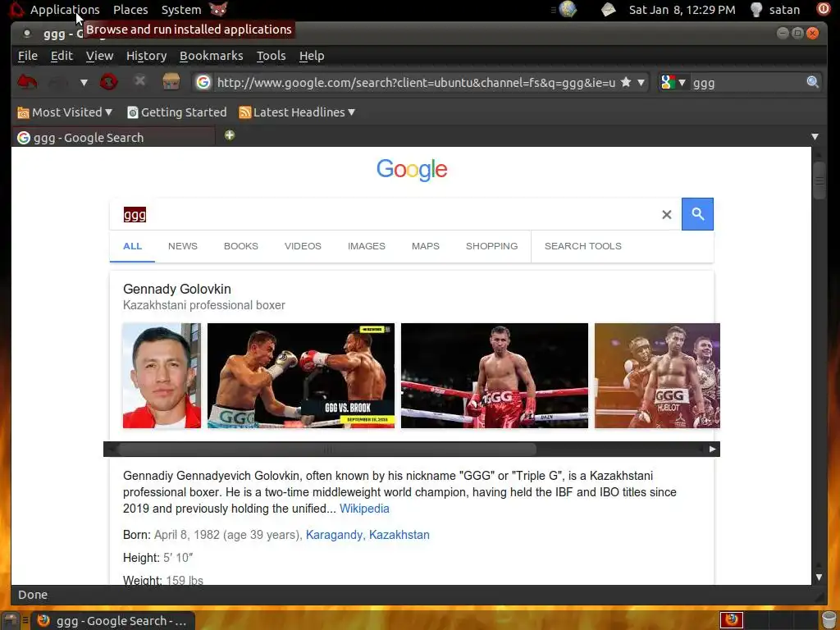840x630 pixels.
Task: Open the Bookmarks menu
Action: click(x=211, y=56)
